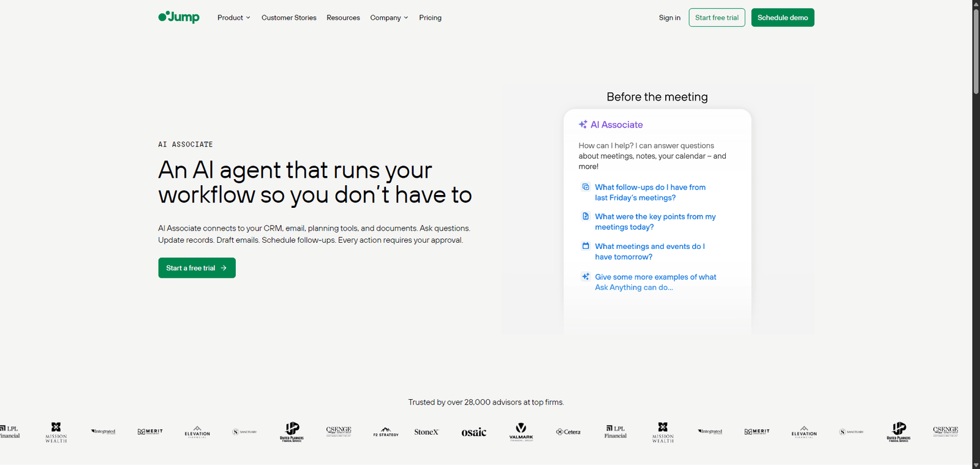Viewport: 980px width, 469px height.
Task: Click the sparkle icon beside more examples prompt
Action: (x=586, y=276)
